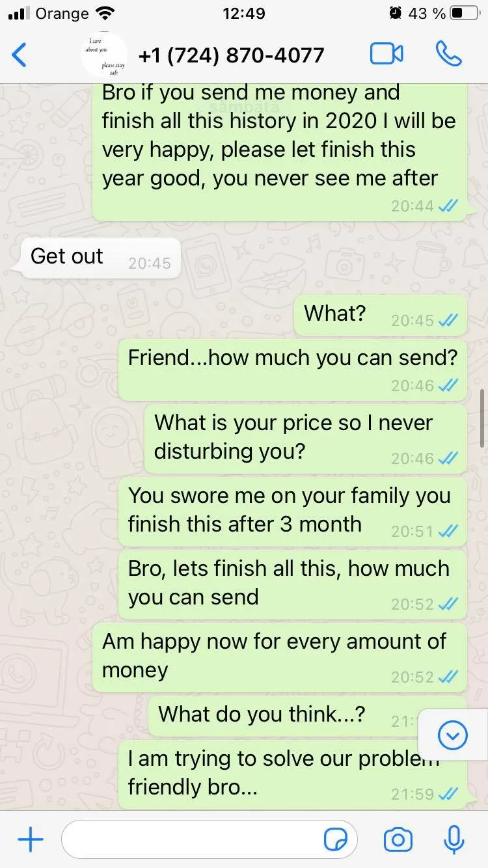Jump to latest messages with down chevron
The image size is (488, 868).
point(453,736)
